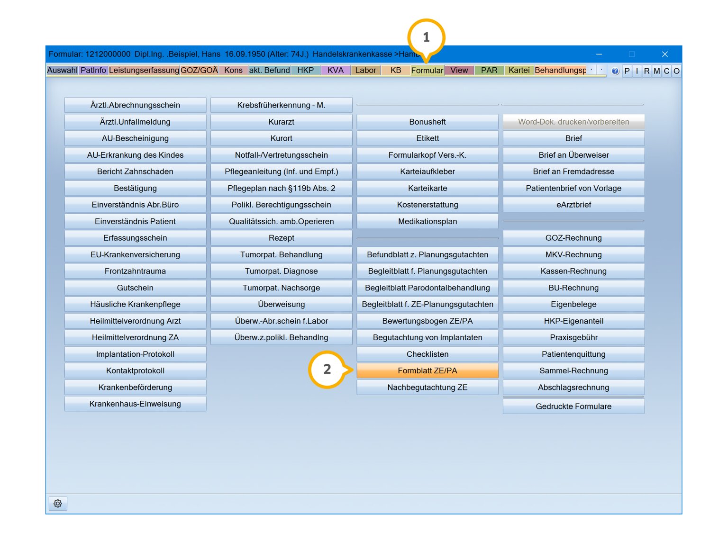This screenshot has width=728, height=560.
Task: Open the Labor tab
Action: (x=366, y=70)
